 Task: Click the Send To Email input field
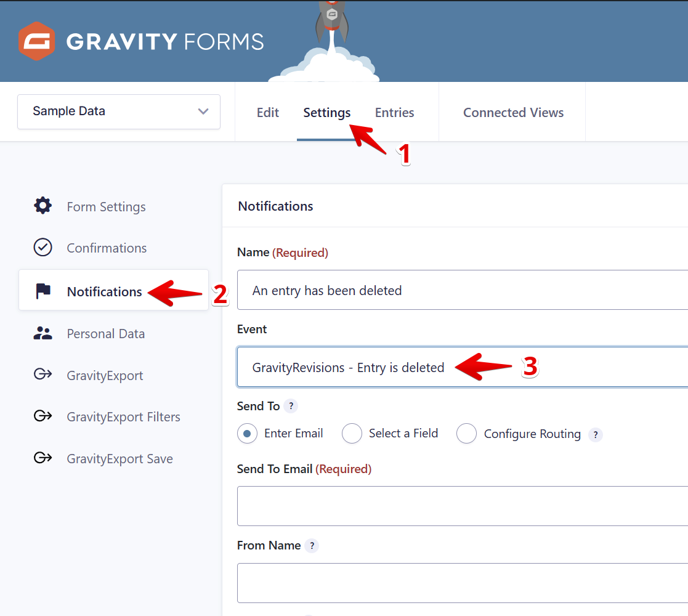[462, 506]
